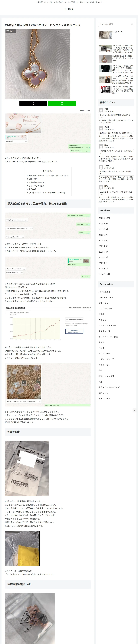Open 2025年7月 archive
The width and height of the screenshot is (138, 644).
[x=104, y=235]
